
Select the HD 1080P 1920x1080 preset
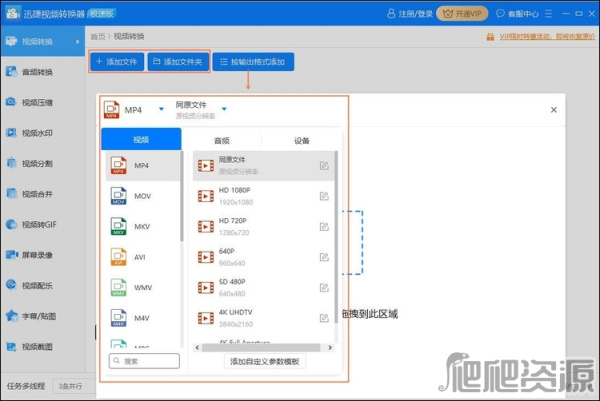tap(263, 196)
